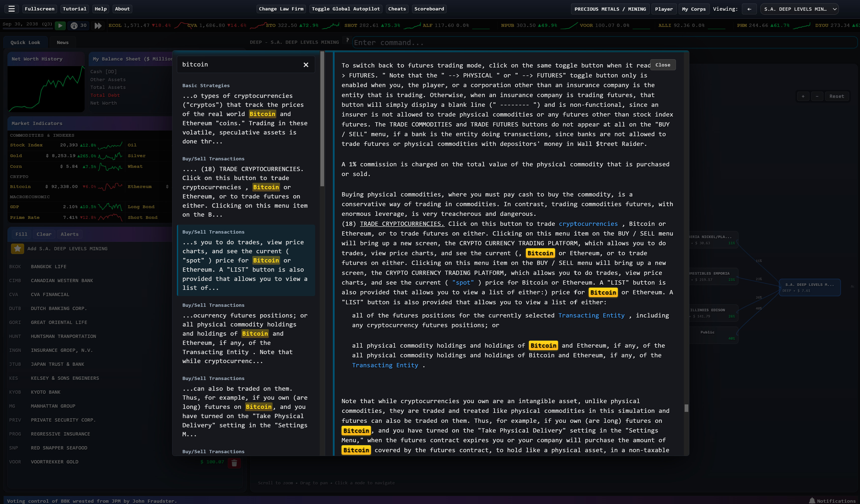860x504 pixels.
Task: Click the ILLINOIS EDISON graph node
Action: click(x=713, y=313)
